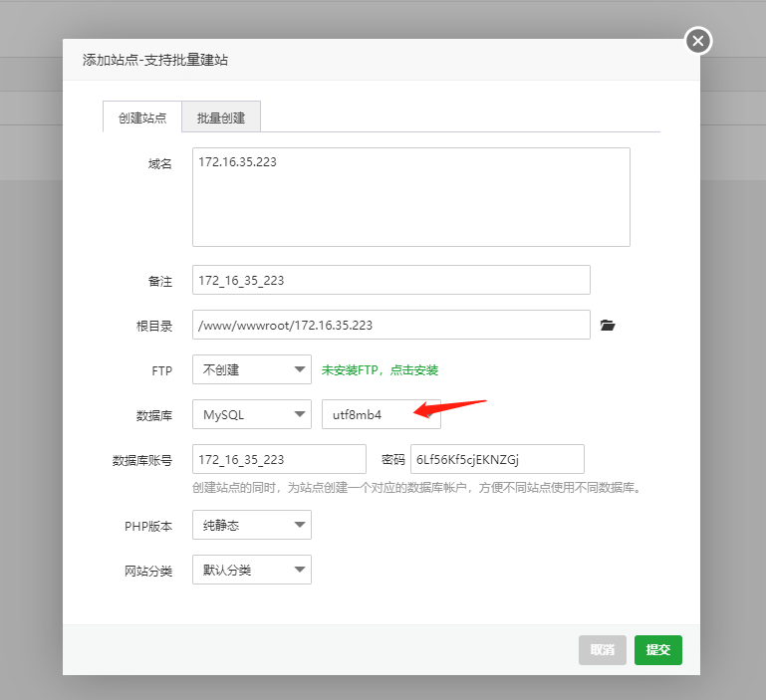Open the MySQL database type dropdown
The height and width of the screenshot is (700, 766).
[251, 414]
